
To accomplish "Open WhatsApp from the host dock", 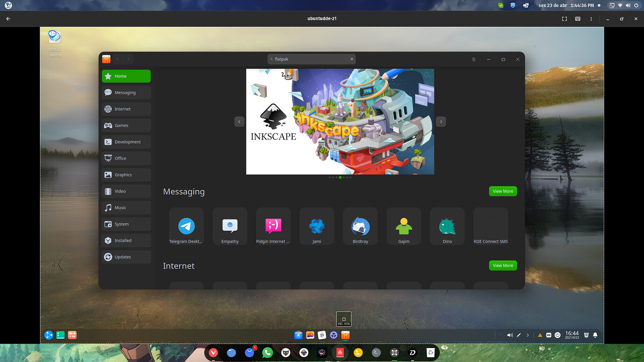I will pos(267,353).
